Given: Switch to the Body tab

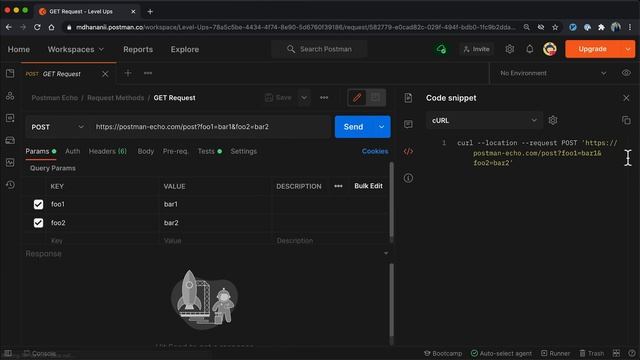Looking at the screenshot, I should tap(146, 151).
